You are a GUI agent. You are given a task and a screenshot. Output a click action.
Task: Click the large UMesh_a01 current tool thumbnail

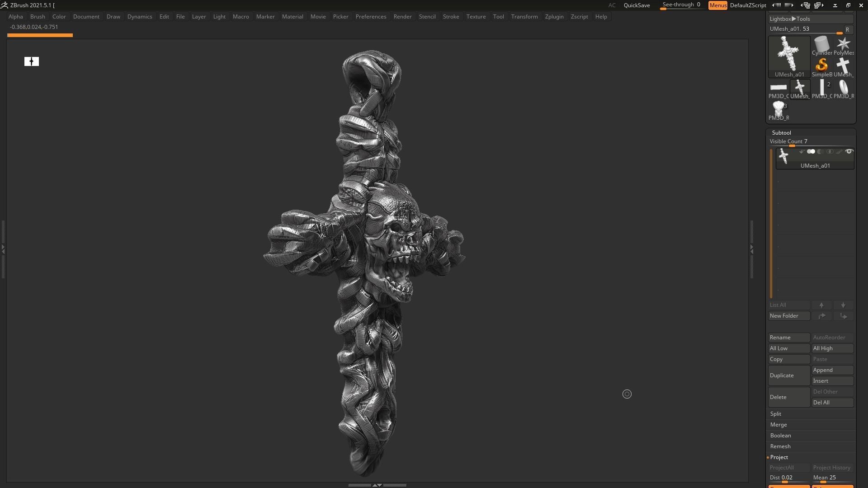pyautogui.click(x=789, y=57)
